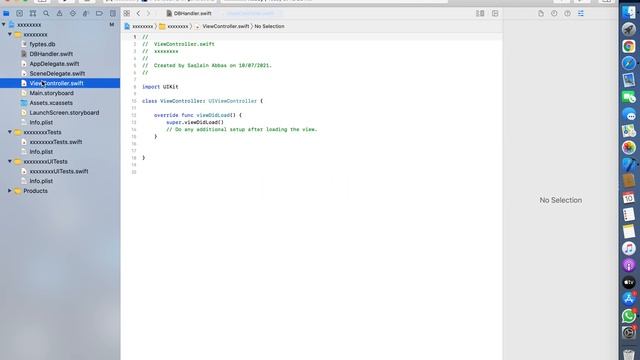Add an editor on the right
The height and width of the screenshot is (360, 640).
[495, 13]
